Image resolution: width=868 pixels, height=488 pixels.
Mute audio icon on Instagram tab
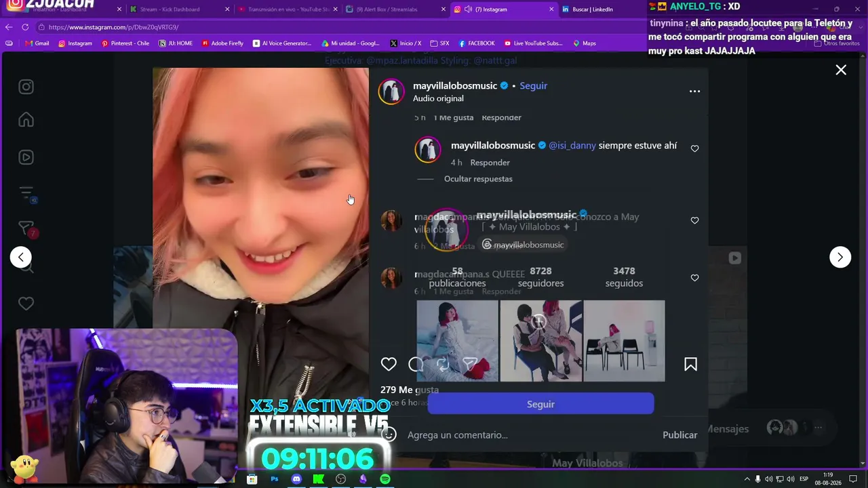point(468,9)
